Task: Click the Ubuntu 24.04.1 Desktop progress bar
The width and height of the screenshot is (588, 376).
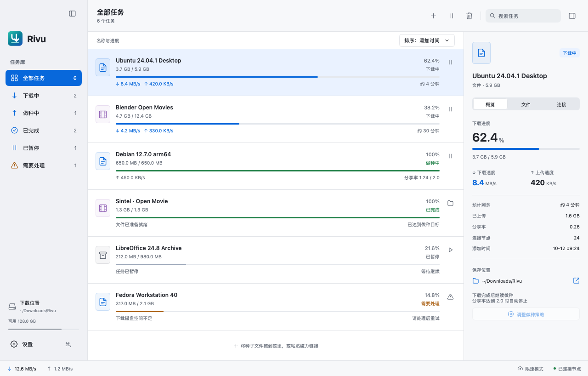Action: [x=277, y=77]
